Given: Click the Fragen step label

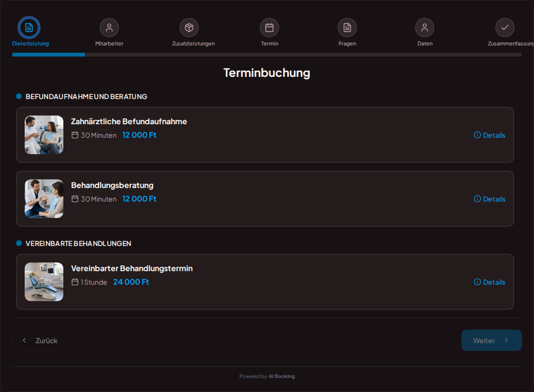Looking at the screenshot, I should click(347, 44).
